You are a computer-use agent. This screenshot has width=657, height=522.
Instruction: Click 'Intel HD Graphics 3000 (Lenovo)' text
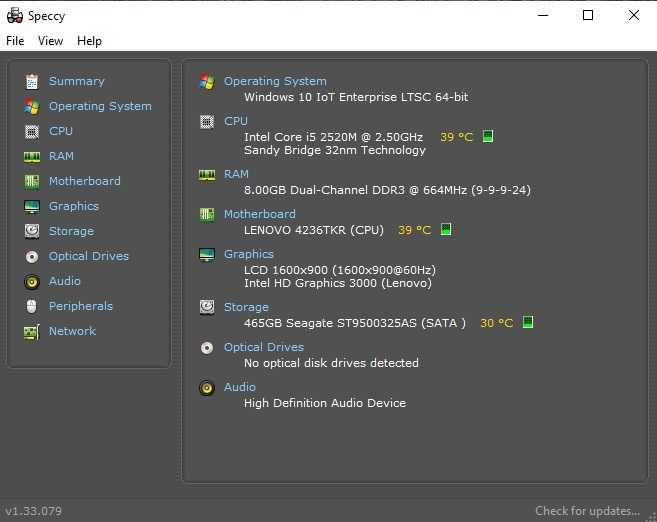(x=338, y=284)
